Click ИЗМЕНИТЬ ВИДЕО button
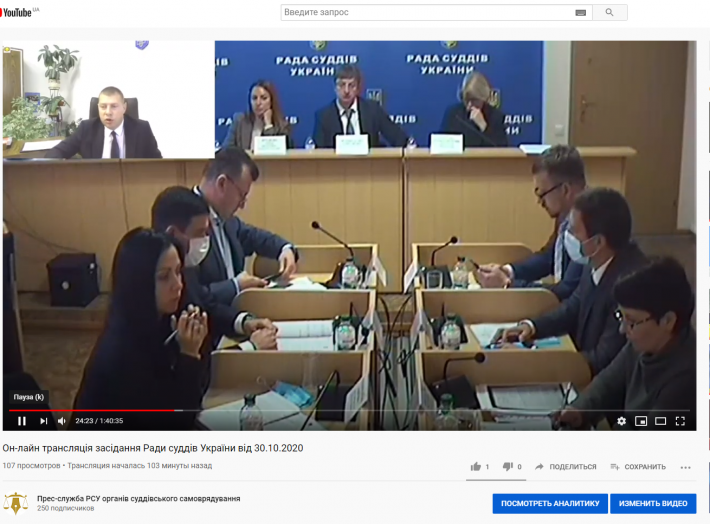 coord(653,503)
